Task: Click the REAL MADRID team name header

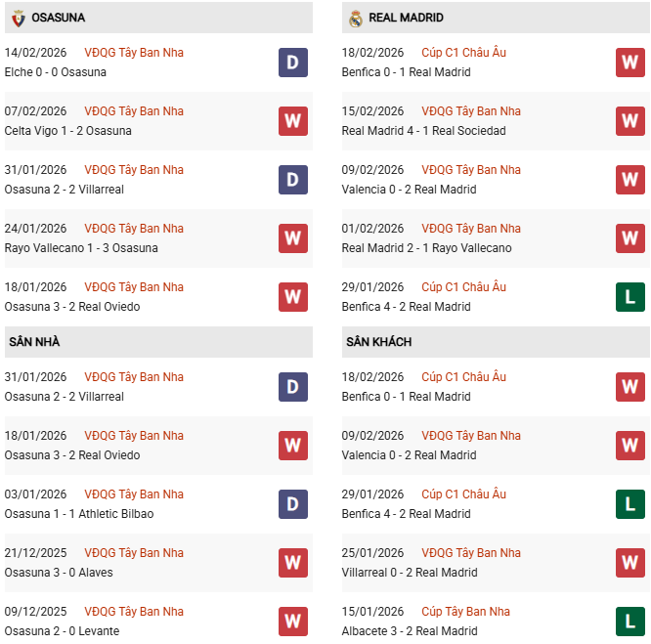Action: [x=406, y=18]
